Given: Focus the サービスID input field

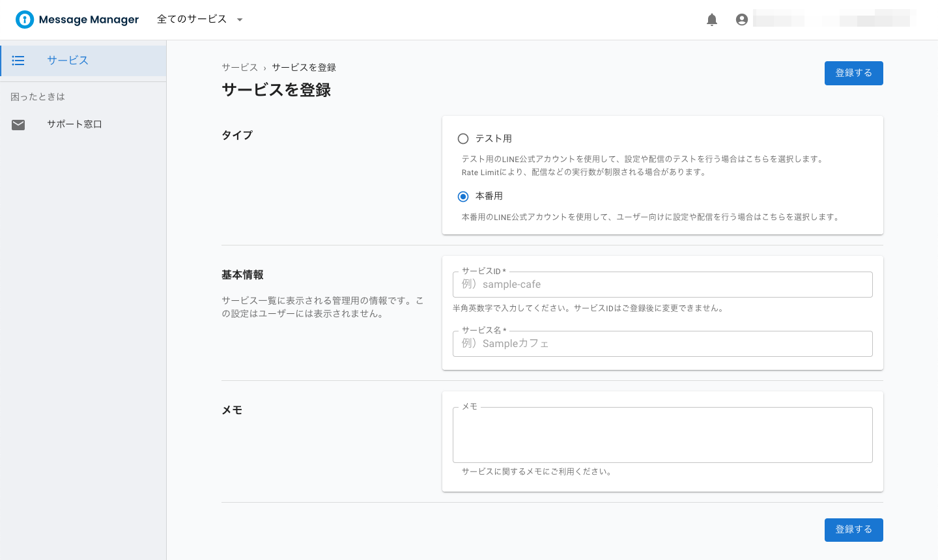Looking at the screenshot, I should pyautogui.click(x=662, y=285).
